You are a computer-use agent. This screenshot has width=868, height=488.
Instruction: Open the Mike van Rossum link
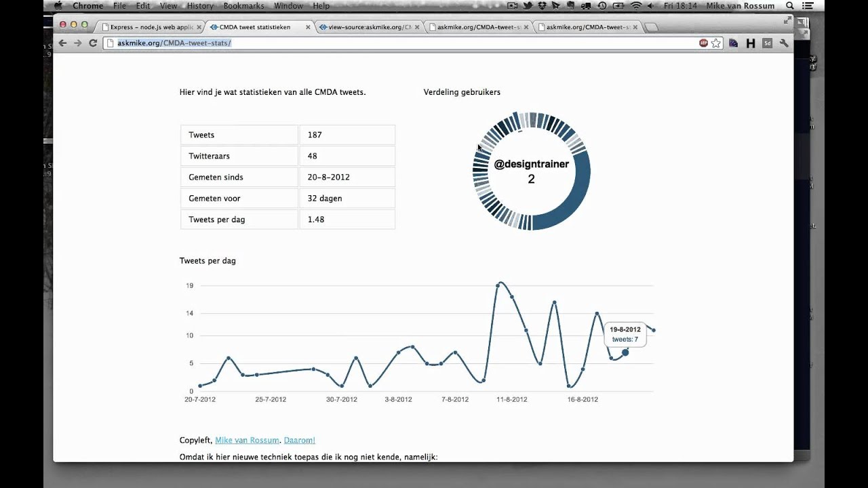tap(247, 440)
